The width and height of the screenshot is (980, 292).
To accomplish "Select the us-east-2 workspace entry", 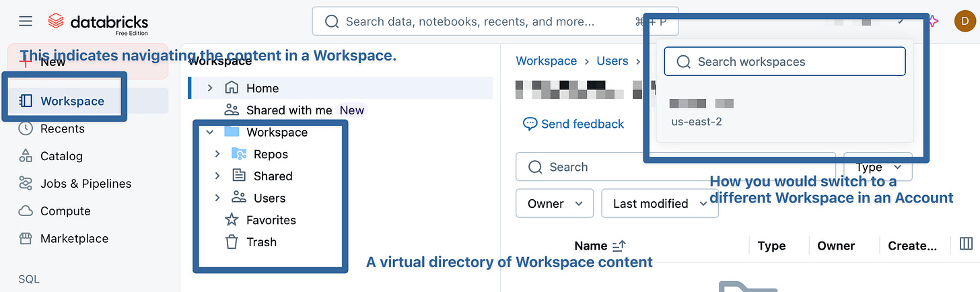I will tap(785, 112).
